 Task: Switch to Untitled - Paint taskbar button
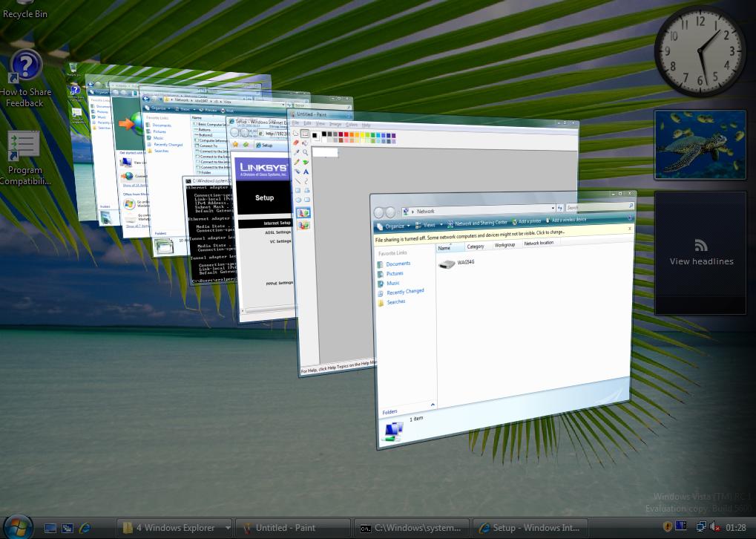[x=295, y=528]
